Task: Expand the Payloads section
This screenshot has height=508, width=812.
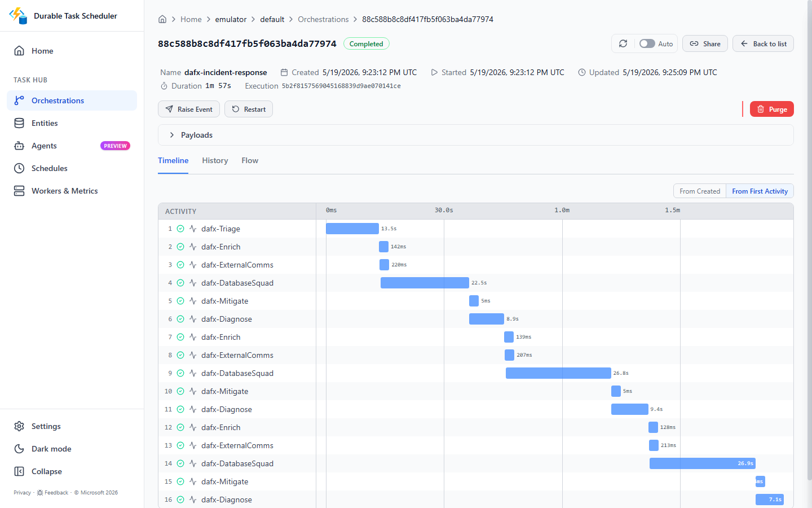Action: (476, 135)
